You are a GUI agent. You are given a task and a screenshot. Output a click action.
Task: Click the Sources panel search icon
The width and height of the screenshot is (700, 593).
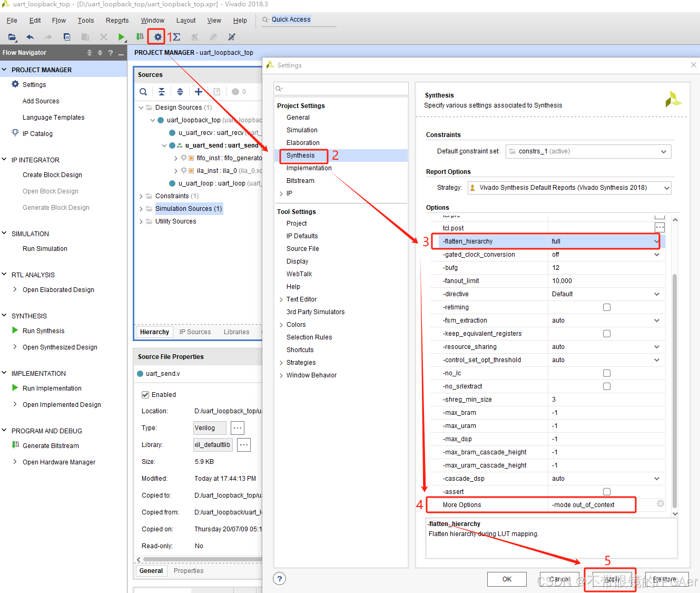point(143,92)
